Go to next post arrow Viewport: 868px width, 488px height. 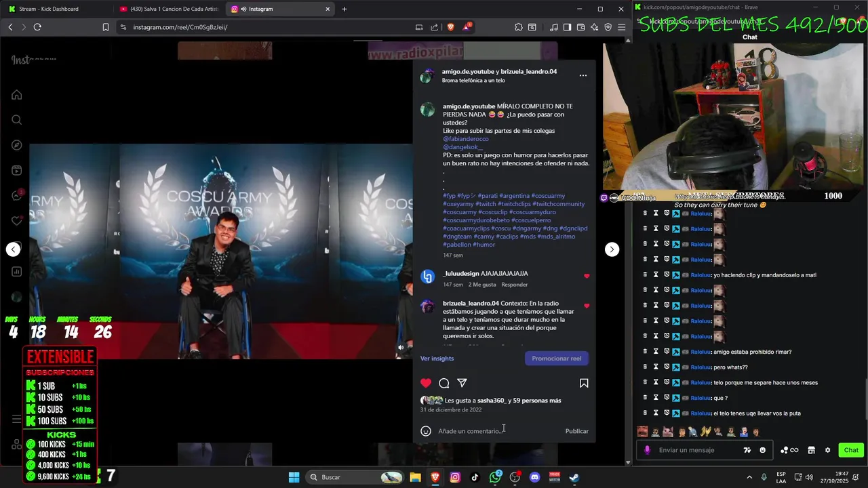[612, 249]
